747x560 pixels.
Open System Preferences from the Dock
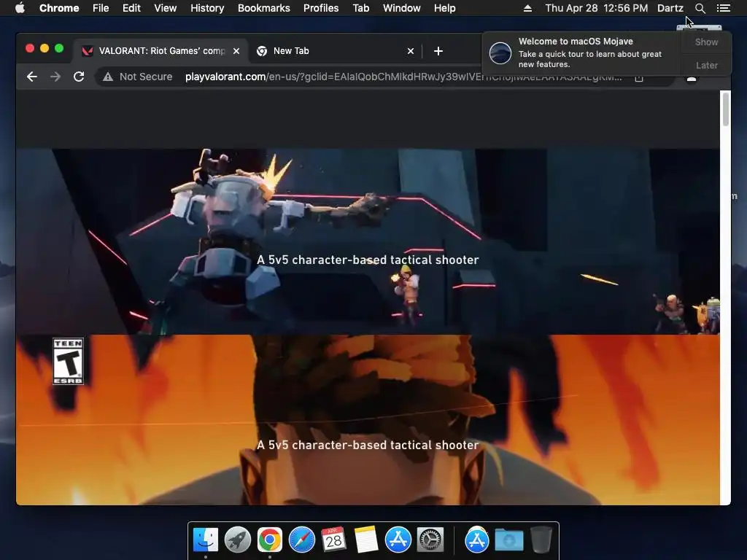tap(430, 540)
